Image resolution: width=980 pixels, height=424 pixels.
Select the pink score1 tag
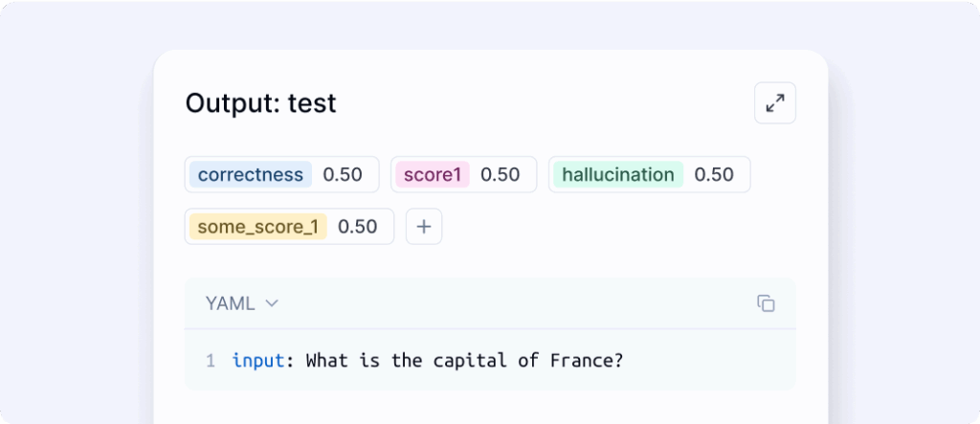(433, 174)
